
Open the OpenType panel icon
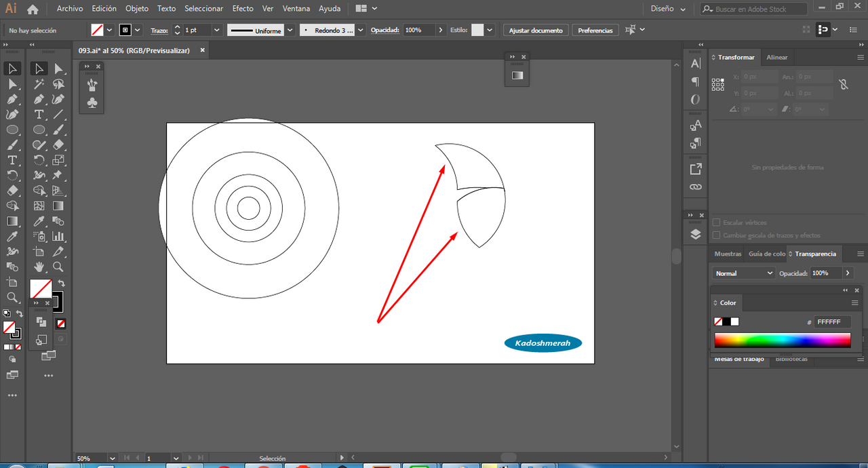point(696,100)
